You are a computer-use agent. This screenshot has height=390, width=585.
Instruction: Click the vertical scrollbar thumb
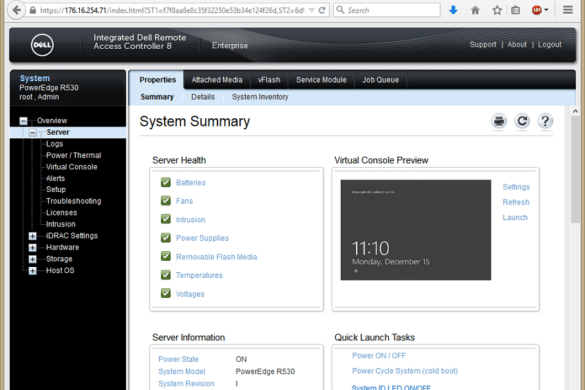pyautogui.click(x=575, y=169)
